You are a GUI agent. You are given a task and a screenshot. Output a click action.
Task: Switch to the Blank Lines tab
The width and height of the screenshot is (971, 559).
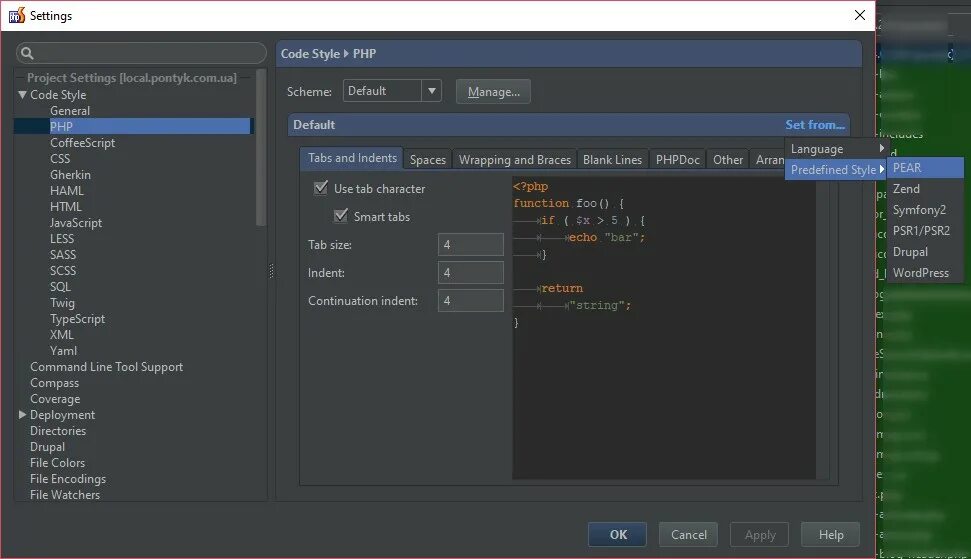[x=612, y=160]
